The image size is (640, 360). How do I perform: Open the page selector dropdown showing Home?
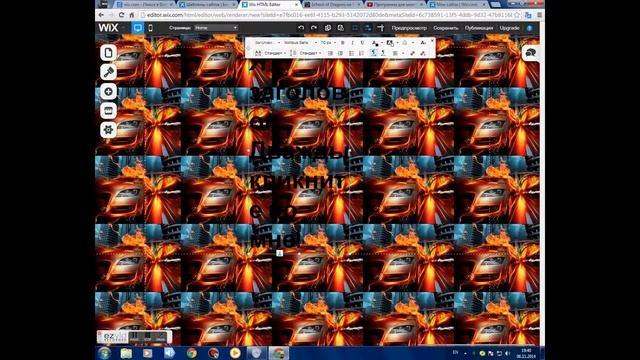[216, 28]
